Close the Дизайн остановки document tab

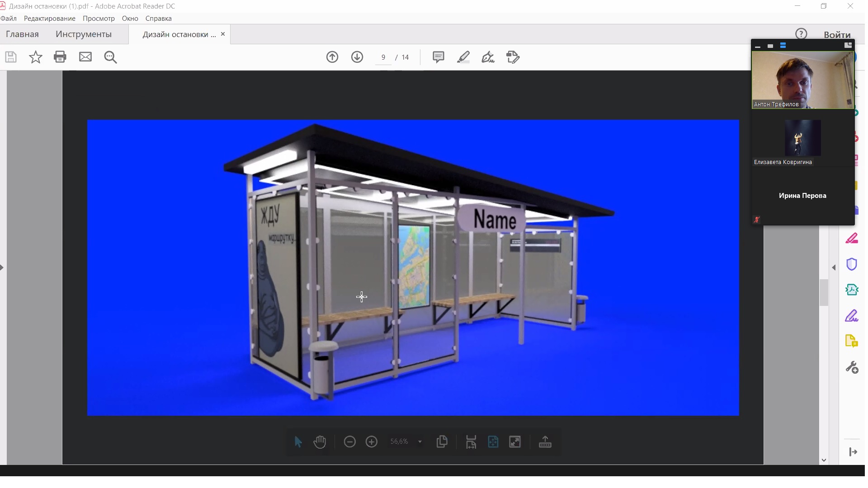point(223,34)
